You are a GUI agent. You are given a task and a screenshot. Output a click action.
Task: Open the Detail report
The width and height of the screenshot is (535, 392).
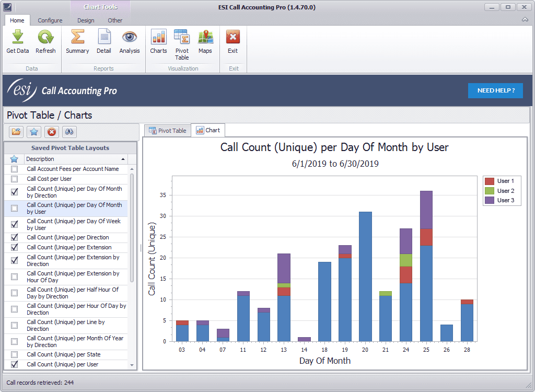[104, 42]
